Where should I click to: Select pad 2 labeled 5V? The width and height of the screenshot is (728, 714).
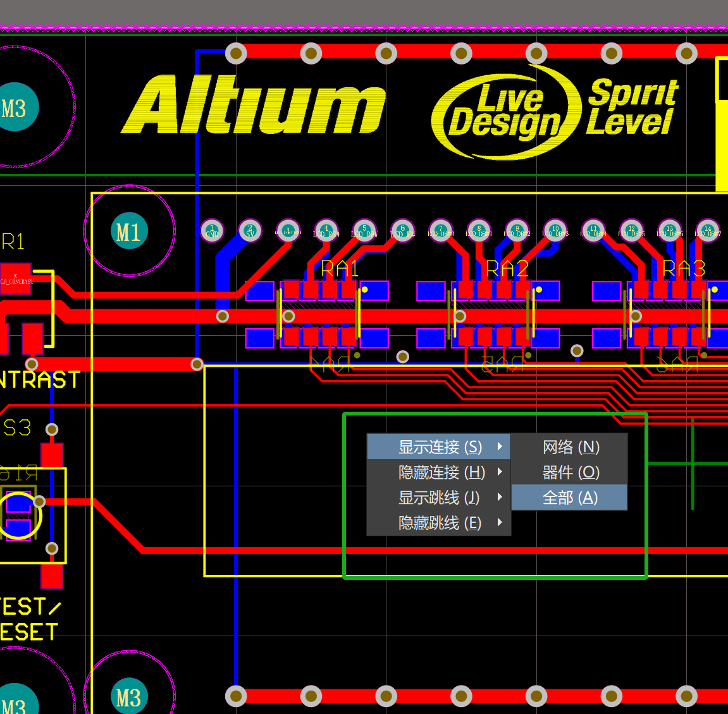250,231
